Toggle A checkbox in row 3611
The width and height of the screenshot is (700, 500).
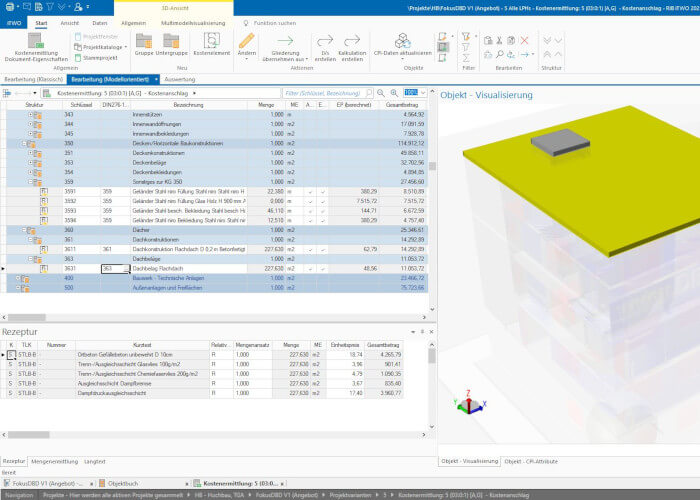(x=310, y=250)
